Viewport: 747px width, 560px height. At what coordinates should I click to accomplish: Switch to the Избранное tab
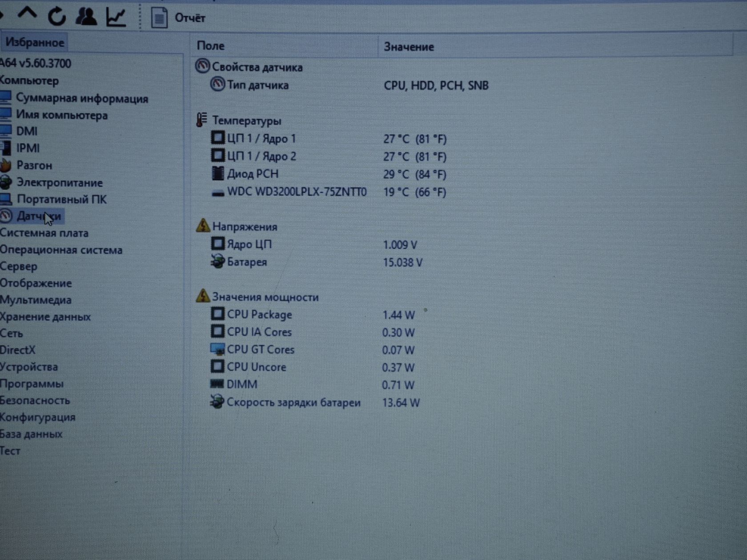click(x=35, y=43)
